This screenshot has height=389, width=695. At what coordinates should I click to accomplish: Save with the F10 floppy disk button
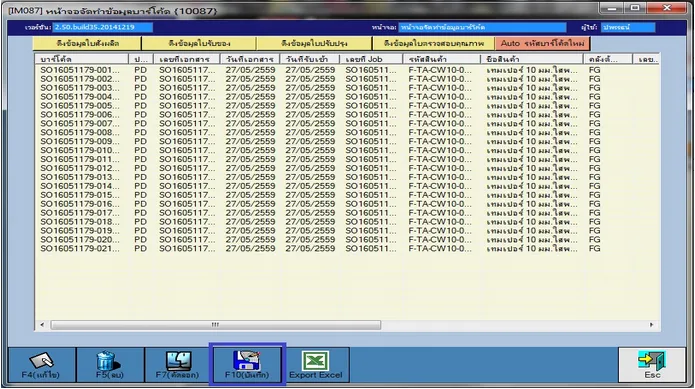[x=247, y=365]
